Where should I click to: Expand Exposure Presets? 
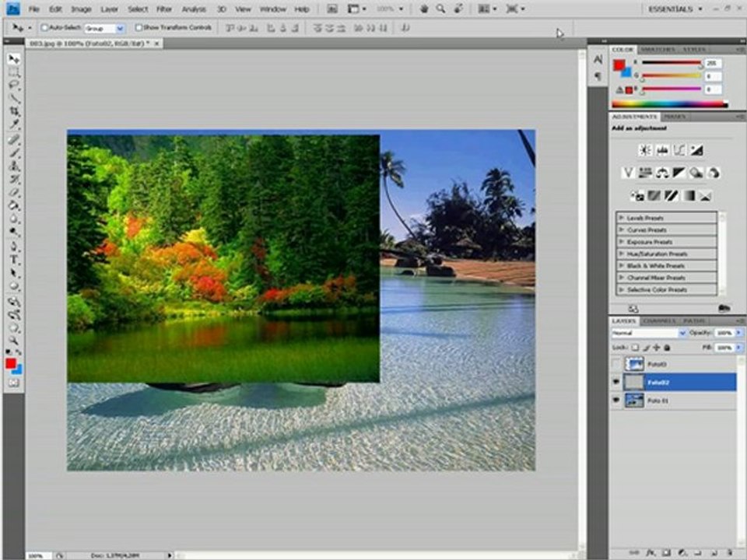coord(621,241)
